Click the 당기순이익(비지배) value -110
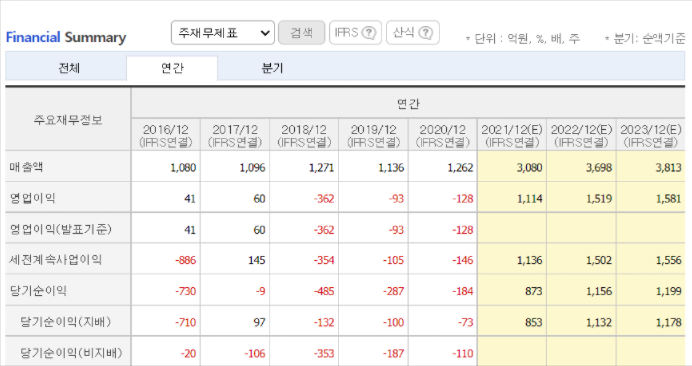Image resolution: width=692 pixels, height=366 pixels. (463, 354)
